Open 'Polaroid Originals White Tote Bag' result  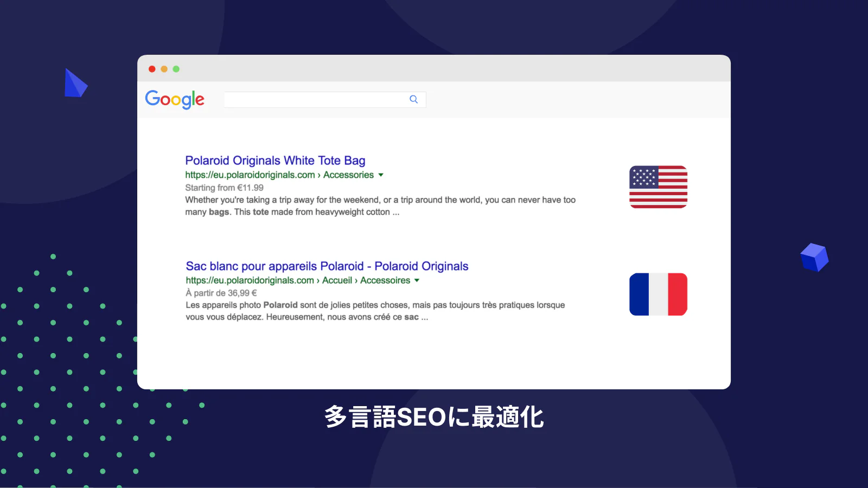tap(275, 160)
